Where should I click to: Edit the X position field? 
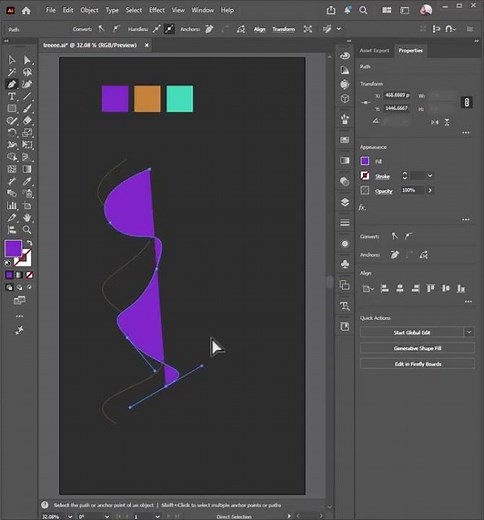[397, 95]
